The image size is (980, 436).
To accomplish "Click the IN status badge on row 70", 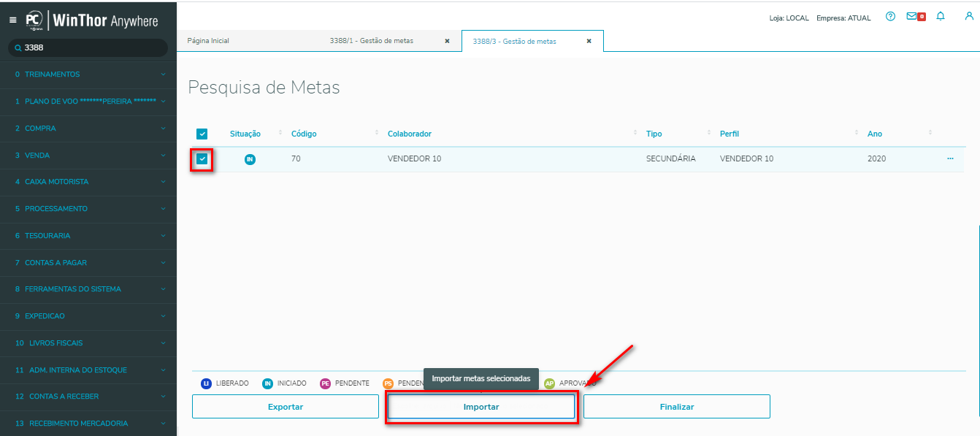I will [x=250, y=159].
